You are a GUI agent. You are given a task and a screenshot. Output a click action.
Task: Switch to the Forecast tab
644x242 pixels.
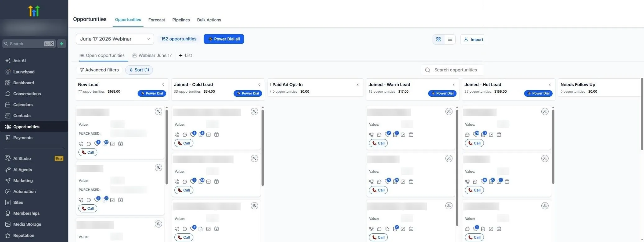(157, 20)
